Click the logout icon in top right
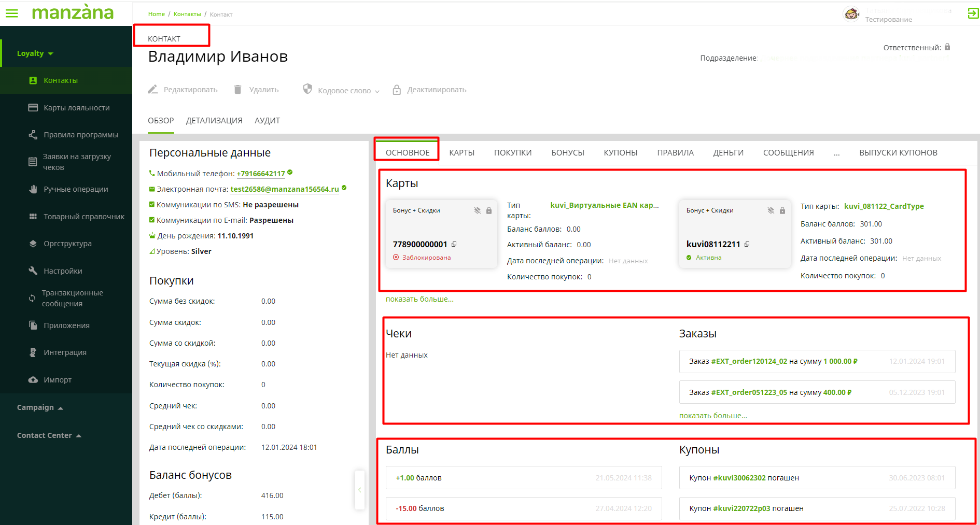This screenshot has width=980, height=525. (973, 13)
